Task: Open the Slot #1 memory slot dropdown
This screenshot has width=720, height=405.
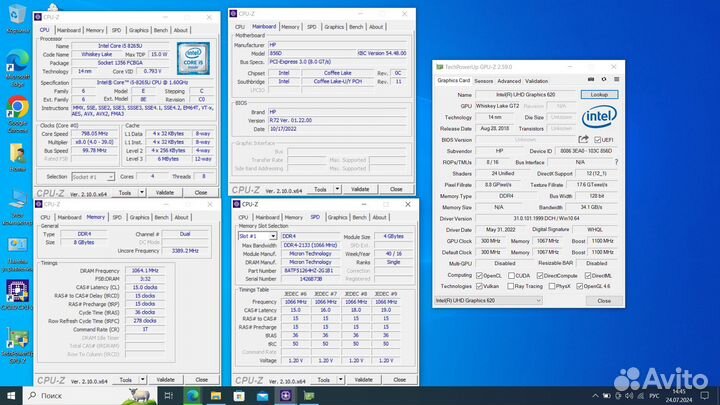Action: 257,236
